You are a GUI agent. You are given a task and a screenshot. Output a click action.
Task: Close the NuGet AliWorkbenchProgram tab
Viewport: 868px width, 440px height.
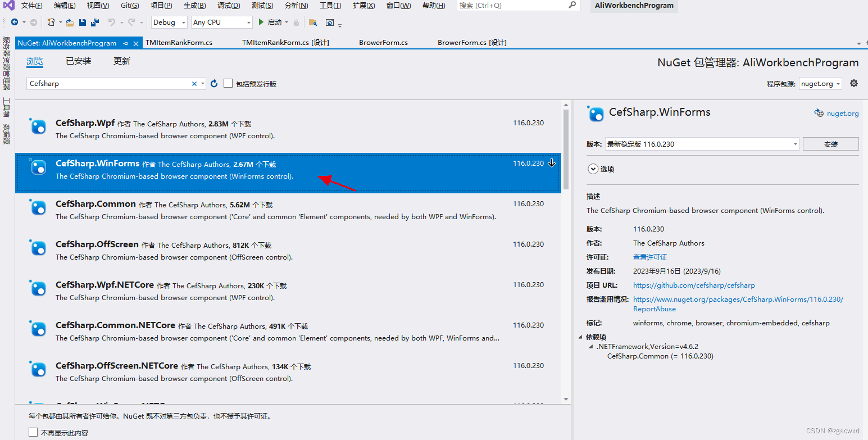(x=135, y=43)
